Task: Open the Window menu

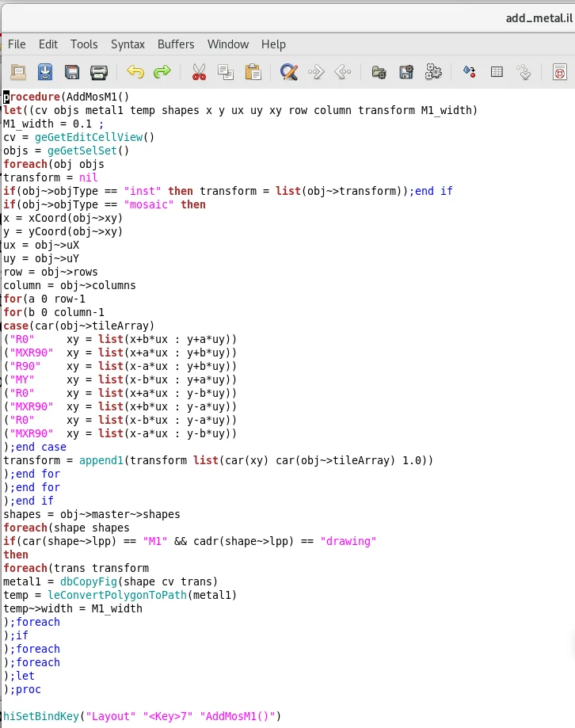Action: click(x=228, y=44)
